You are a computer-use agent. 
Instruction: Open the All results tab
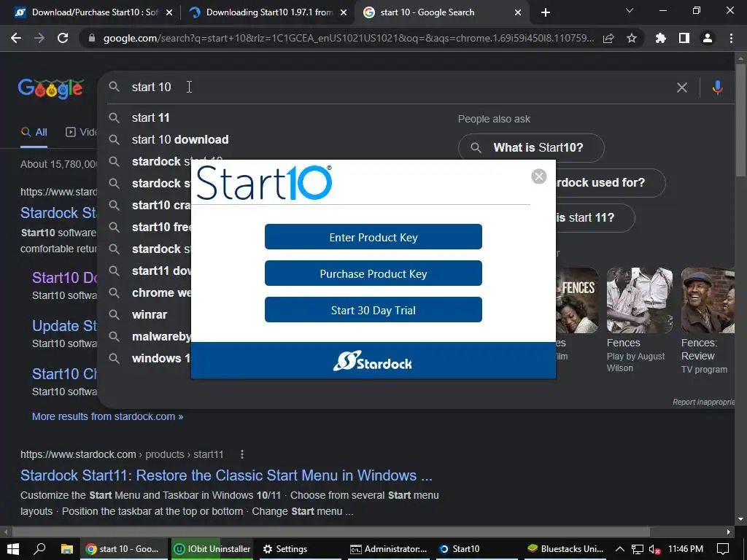pyautogui.click(x=34, y=133)
